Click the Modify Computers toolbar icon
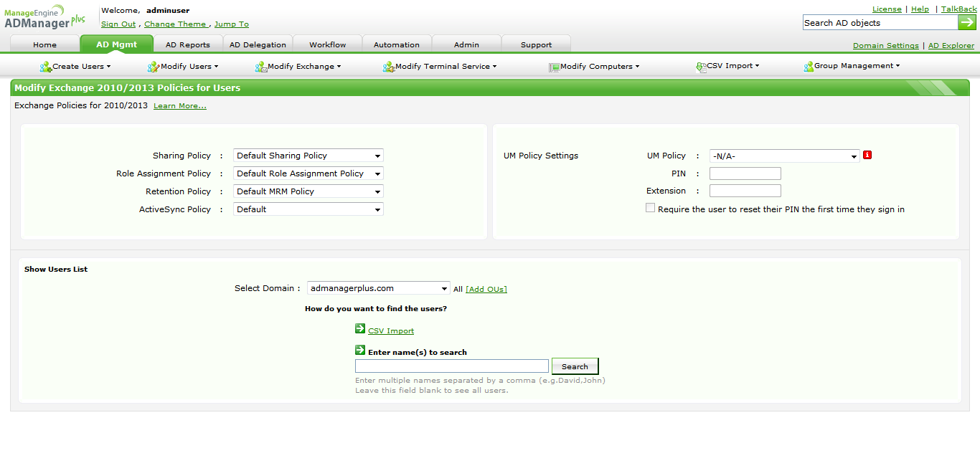Viewport: 980px width, 471px height. [x=554, y=67]
